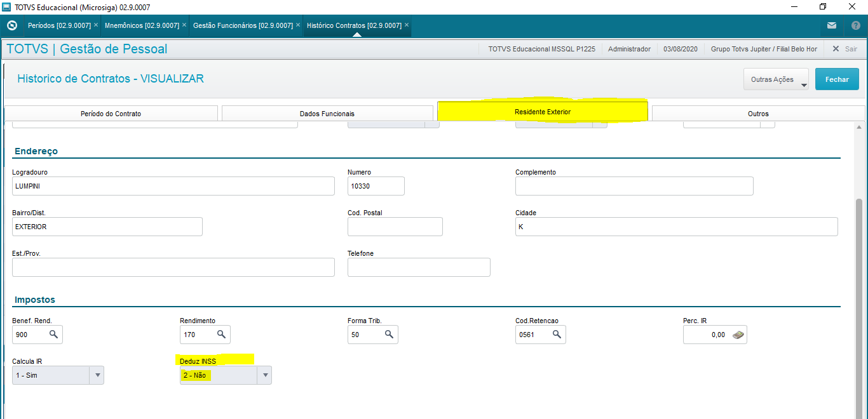
Task: Click the Impostos section heading
Action: click(35, 300)
